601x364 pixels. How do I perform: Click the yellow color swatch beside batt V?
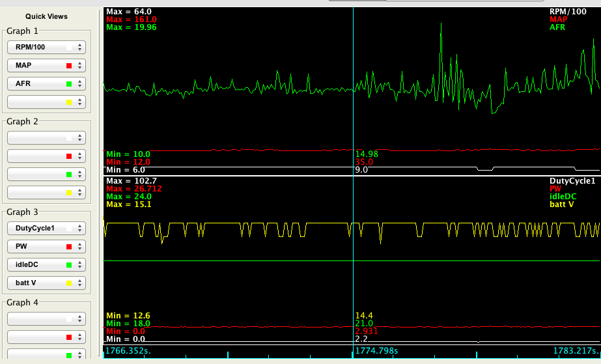click(x=68, y=284)
